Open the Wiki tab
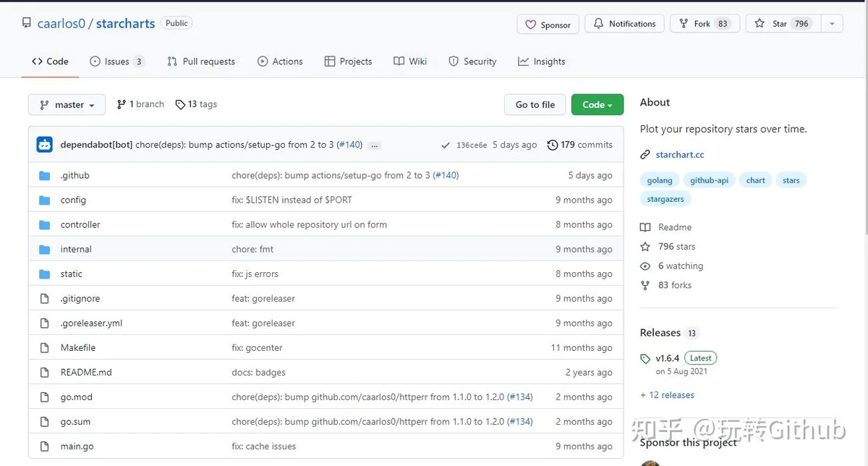 coord(410,62)
